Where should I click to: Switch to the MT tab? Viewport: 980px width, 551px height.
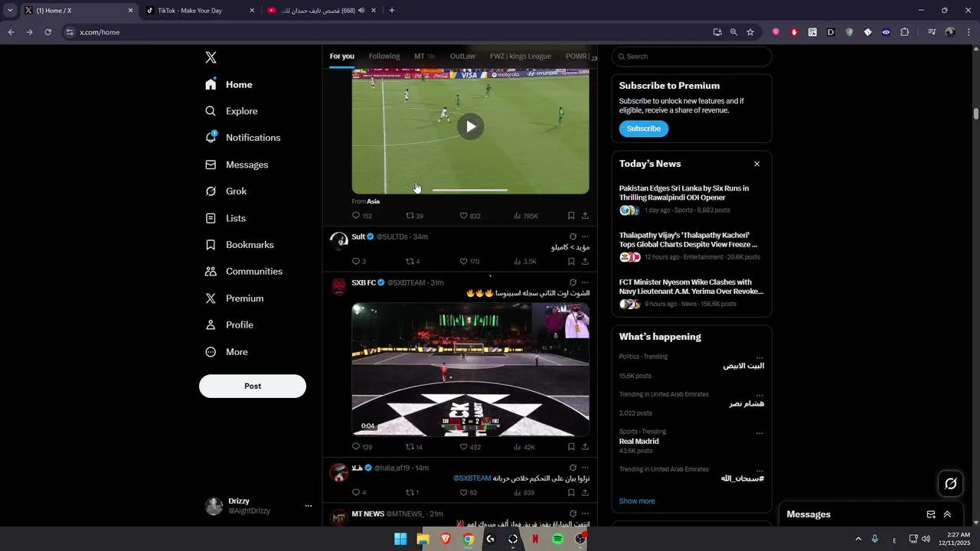(424, 56)
